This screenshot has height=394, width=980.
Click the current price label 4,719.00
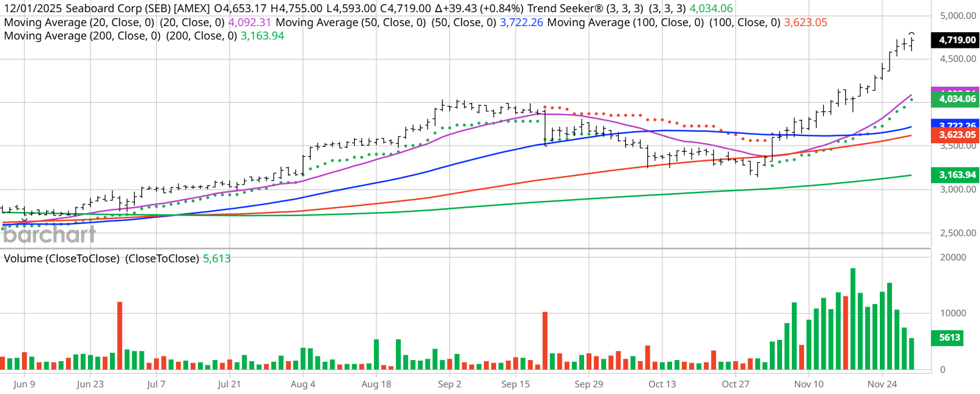pyautogui.click(x=955, y=40)
